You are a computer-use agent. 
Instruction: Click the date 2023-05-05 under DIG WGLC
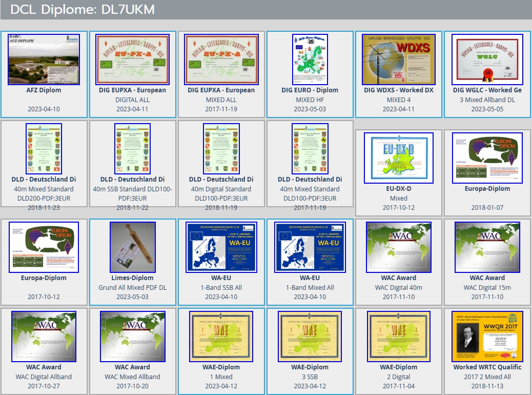(x=487, y=109)
